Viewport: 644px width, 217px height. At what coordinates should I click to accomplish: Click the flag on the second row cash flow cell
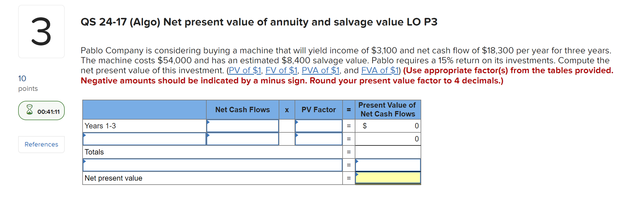click(x=209, y=135)
